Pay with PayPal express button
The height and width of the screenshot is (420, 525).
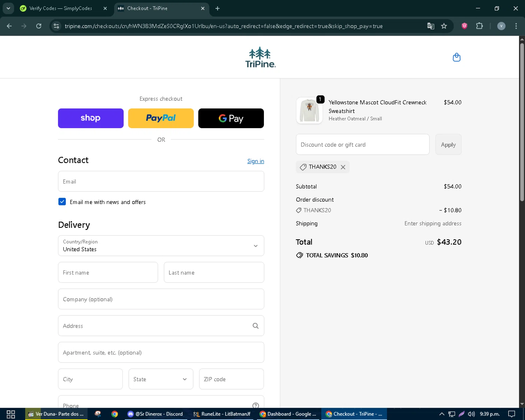pyautogui.click(x=161, y=118)
